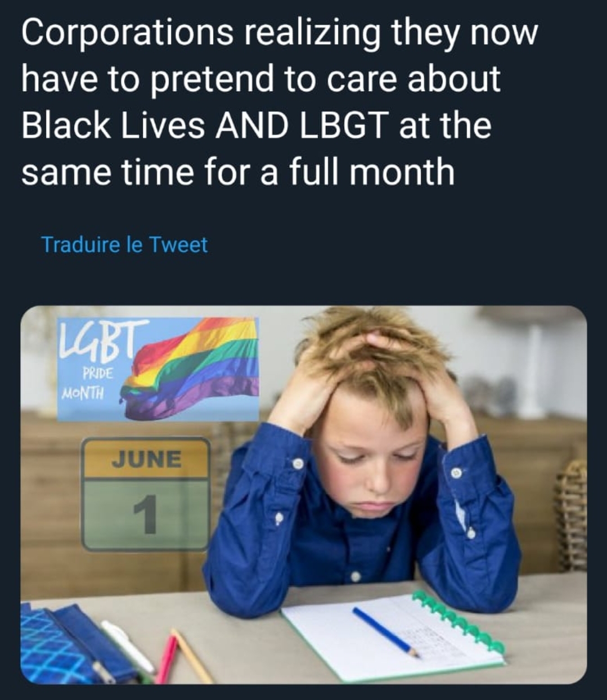
Task: Click the June 1 calendar graphic
Action: coord(146,494)
